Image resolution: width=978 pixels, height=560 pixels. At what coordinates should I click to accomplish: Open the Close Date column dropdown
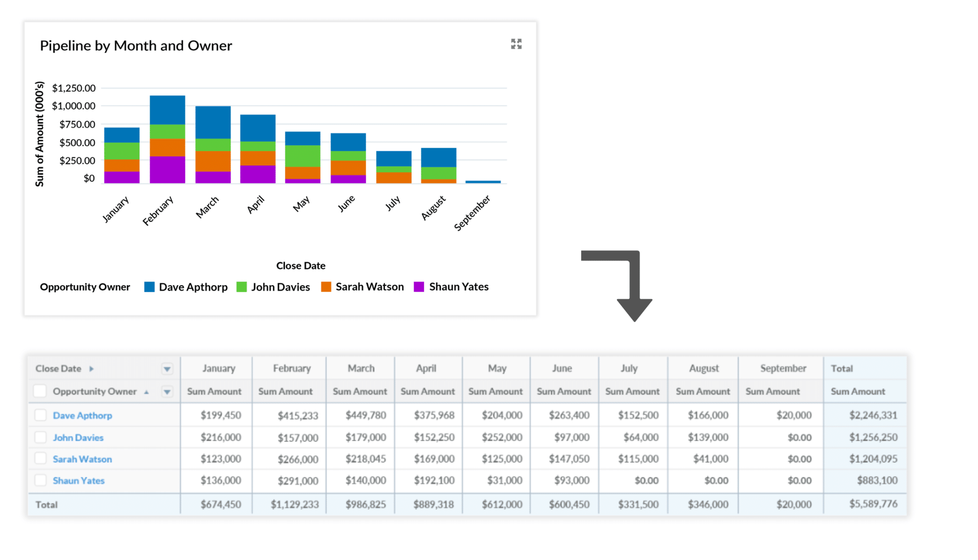pos(167,368)
